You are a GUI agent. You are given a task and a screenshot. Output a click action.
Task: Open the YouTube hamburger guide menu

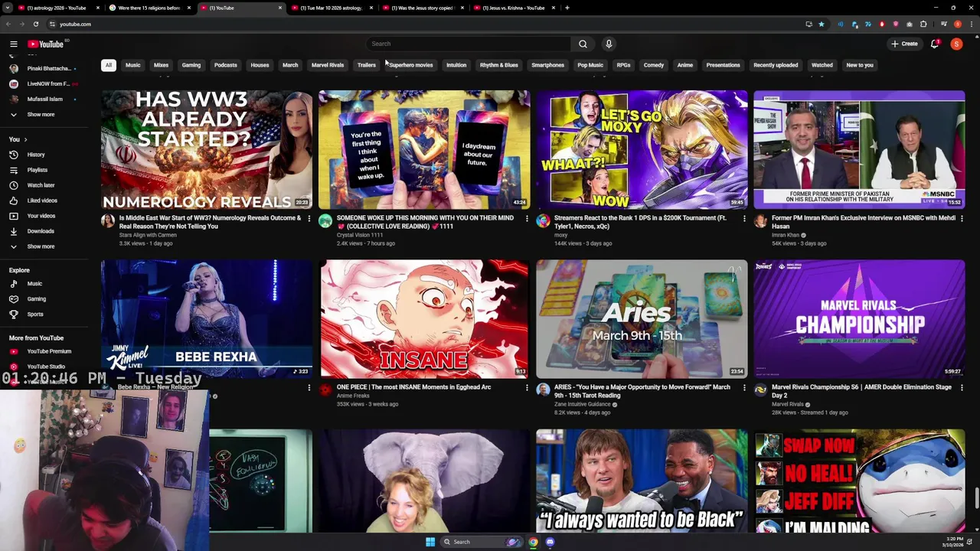[13, 44]
